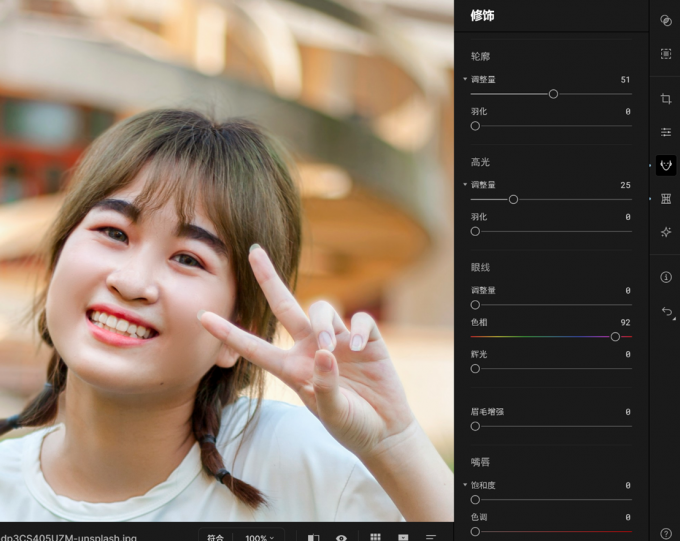
Task: Click the 高光 调整量 value 25
Action: (625, 185)
